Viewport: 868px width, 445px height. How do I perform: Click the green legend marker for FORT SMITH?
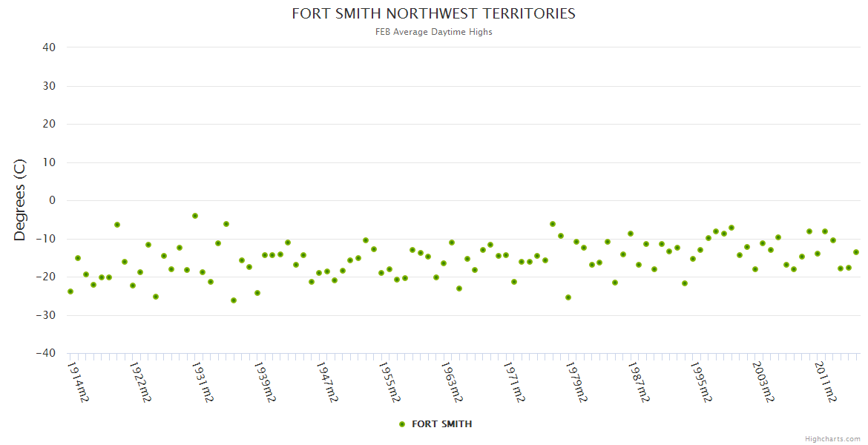click(x=402, y=424)
